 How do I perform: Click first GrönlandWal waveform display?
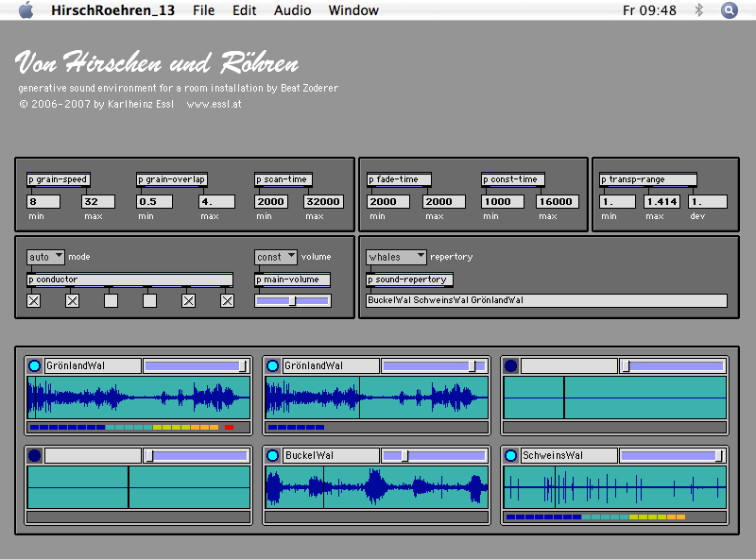(x=139, y=398)
